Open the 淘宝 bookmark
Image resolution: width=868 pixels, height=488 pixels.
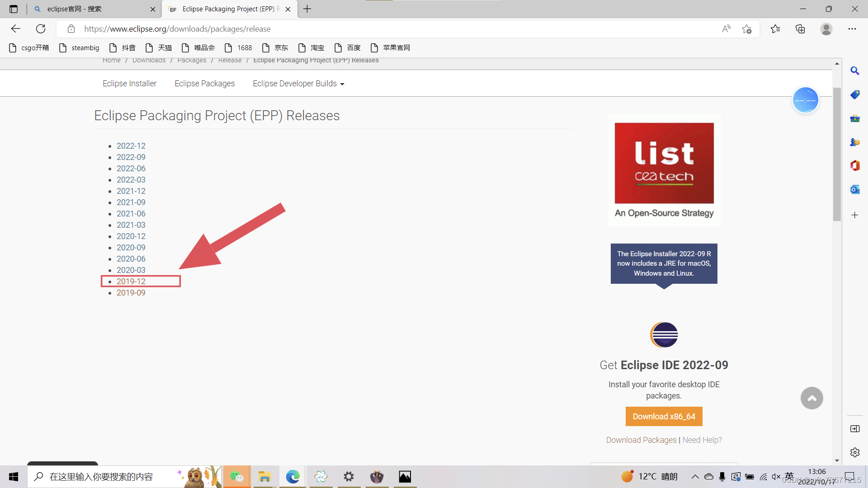[x=311, y=48]
